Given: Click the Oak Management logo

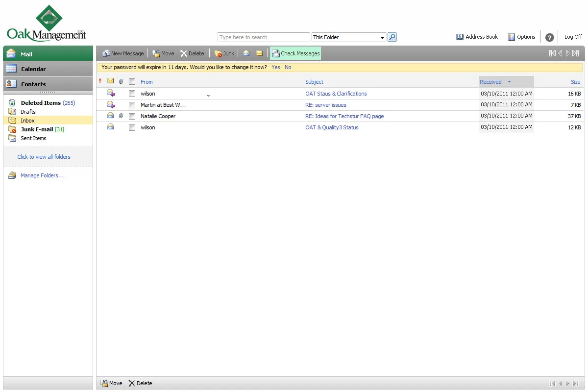Looking at the screenshot, I should point(47,23).
